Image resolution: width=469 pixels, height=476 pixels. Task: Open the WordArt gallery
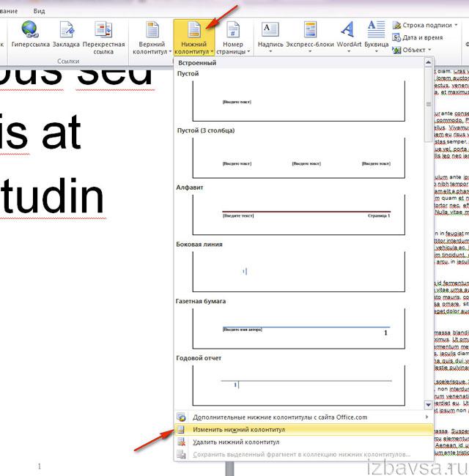click(x=348, y=30)
